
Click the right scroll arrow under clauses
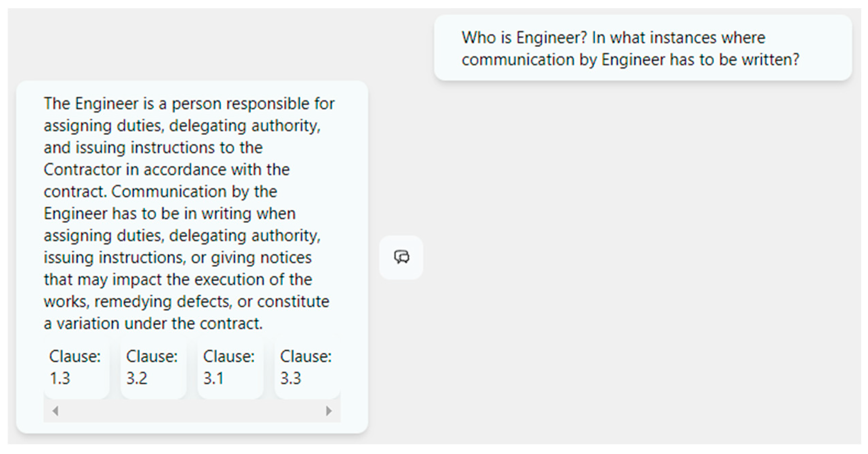point(329,411)
